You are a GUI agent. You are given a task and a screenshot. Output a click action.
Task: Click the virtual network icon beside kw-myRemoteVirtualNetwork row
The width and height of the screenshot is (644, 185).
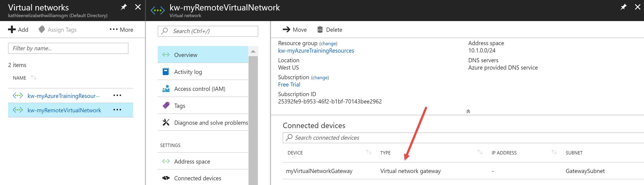click(18, 110)
